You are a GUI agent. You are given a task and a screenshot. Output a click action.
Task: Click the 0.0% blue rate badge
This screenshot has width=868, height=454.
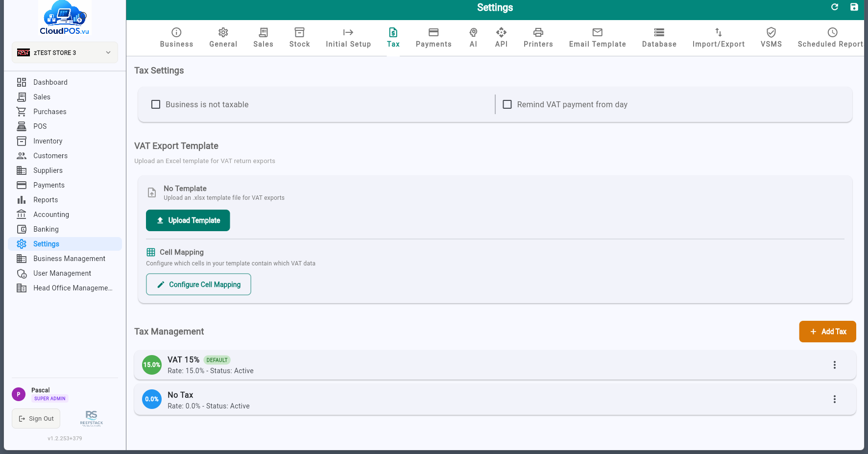tap(152, 399)
